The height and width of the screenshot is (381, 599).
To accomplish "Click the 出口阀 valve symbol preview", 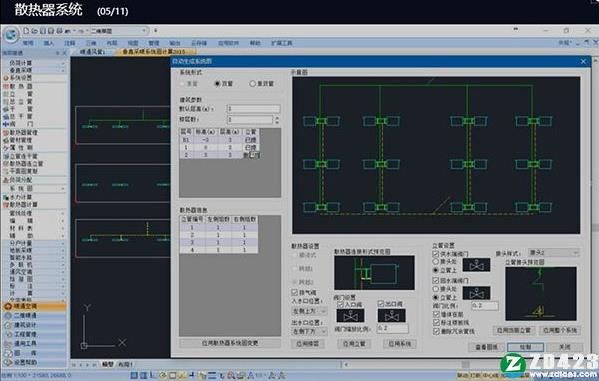I will pyautogui.click(x=392, y=316).
